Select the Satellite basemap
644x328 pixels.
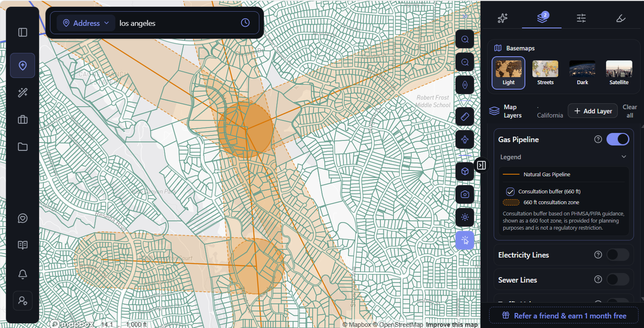(619, 73)
